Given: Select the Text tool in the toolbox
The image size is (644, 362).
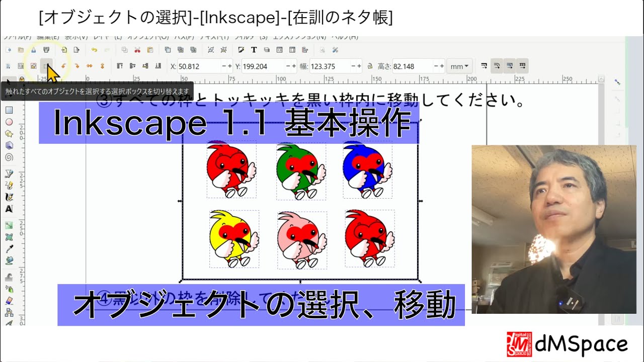Looking at the screenshot, I should [9, 209].
